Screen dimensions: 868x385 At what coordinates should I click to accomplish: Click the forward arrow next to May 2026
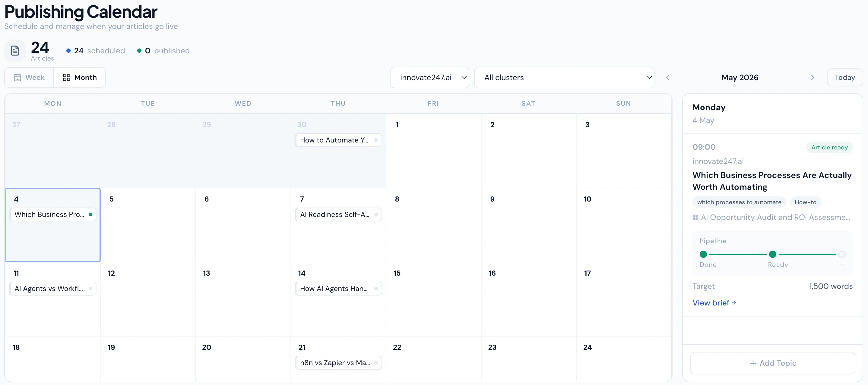coord(813,77)
